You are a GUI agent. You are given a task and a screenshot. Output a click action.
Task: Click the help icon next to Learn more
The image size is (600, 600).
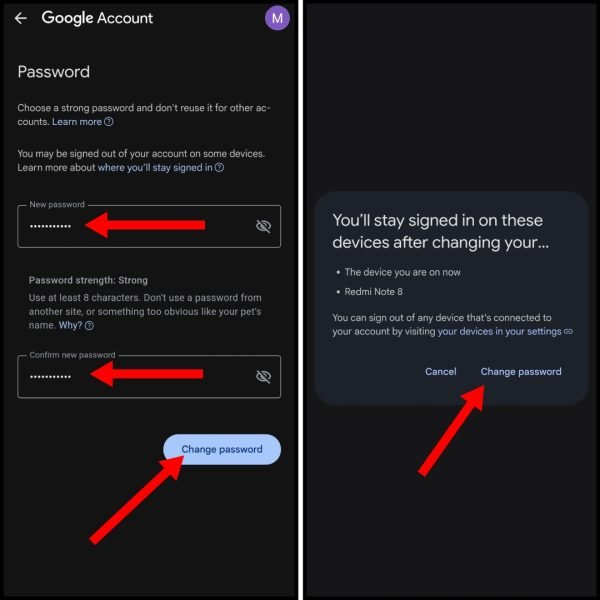pyautogui.click(x=109, y=122)
